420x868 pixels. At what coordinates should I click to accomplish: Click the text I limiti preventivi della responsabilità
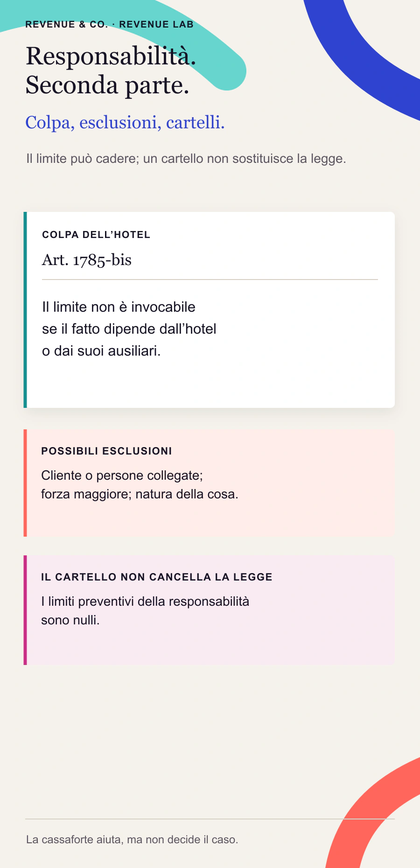point(145,602)
